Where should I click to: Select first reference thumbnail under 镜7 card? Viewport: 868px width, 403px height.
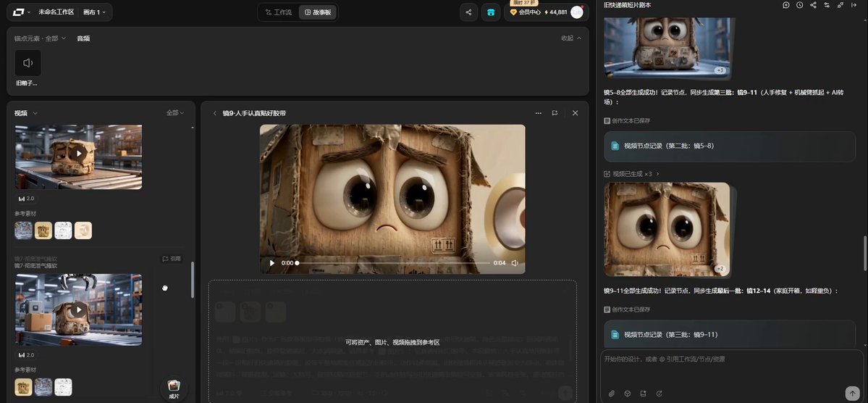tap(23, 387)
